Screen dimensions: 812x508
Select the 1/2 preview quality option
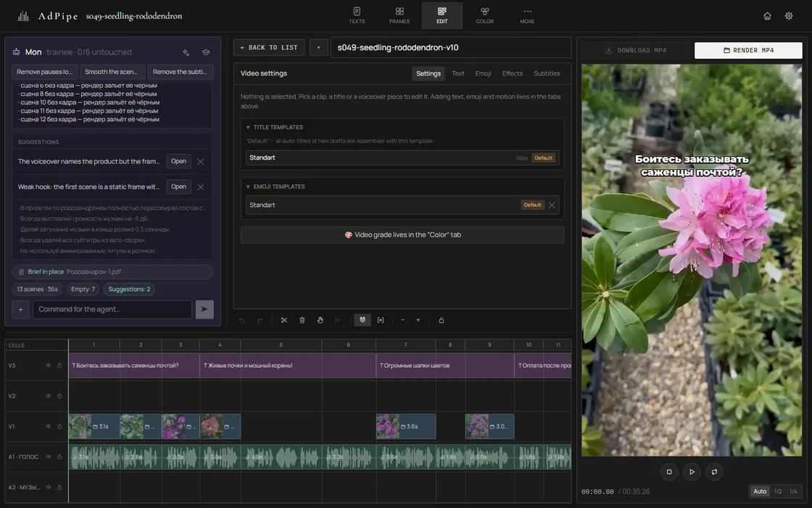(x=778, y=491)
